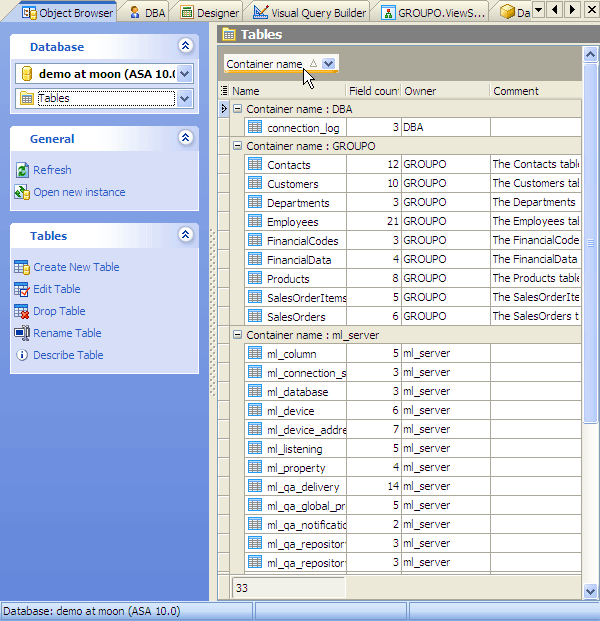Click the green Refresh icon

coord(22,170)
